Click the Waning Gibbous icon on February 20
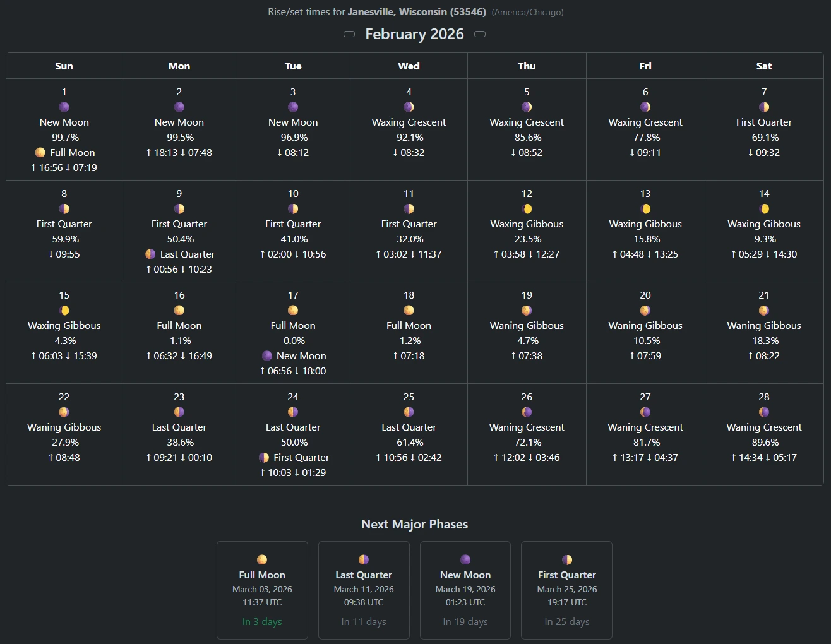The image size is (831, 644). [645, 310]
